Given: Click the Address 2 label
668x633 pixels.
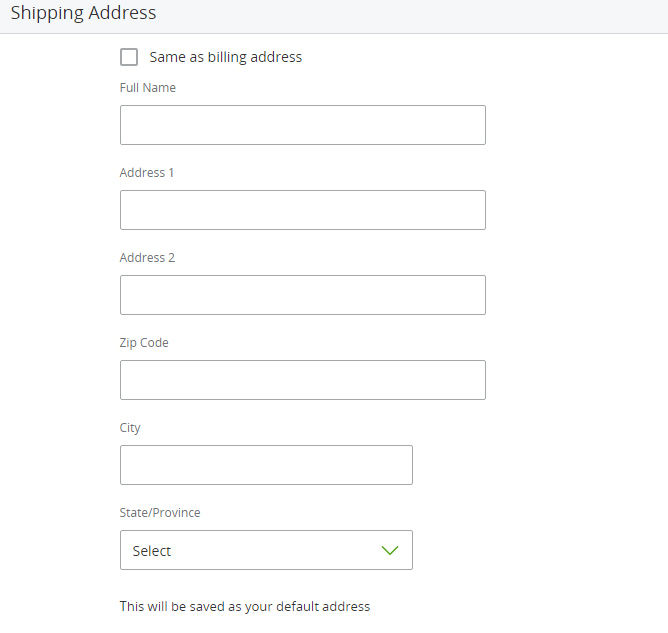Looking at the screenshot, I should pos(147,258).
